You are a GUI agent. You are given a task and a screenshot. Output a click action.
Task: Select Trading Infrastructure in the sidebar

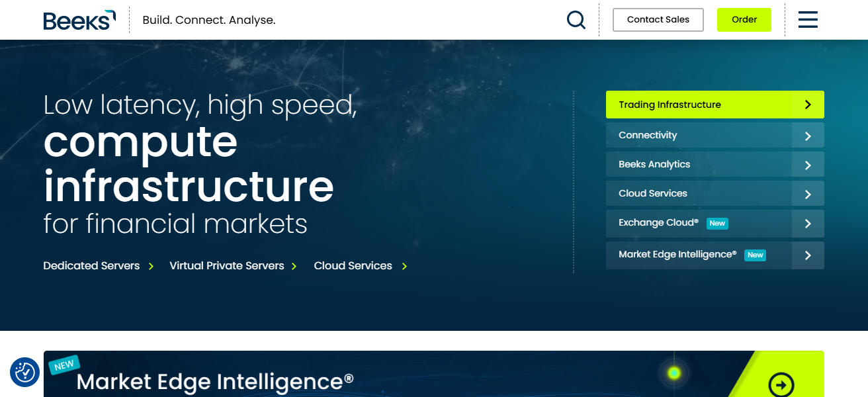670,104
